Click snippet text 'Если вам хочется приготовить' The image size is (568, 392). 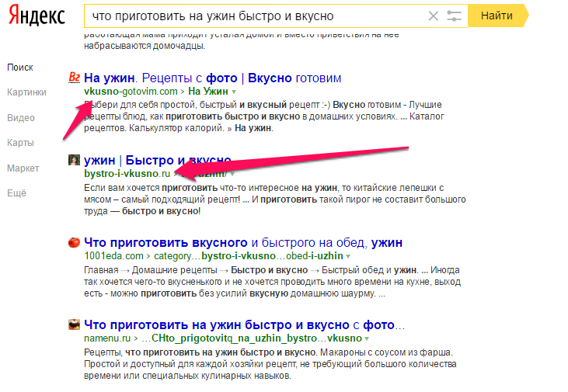(x=151, y=188)
